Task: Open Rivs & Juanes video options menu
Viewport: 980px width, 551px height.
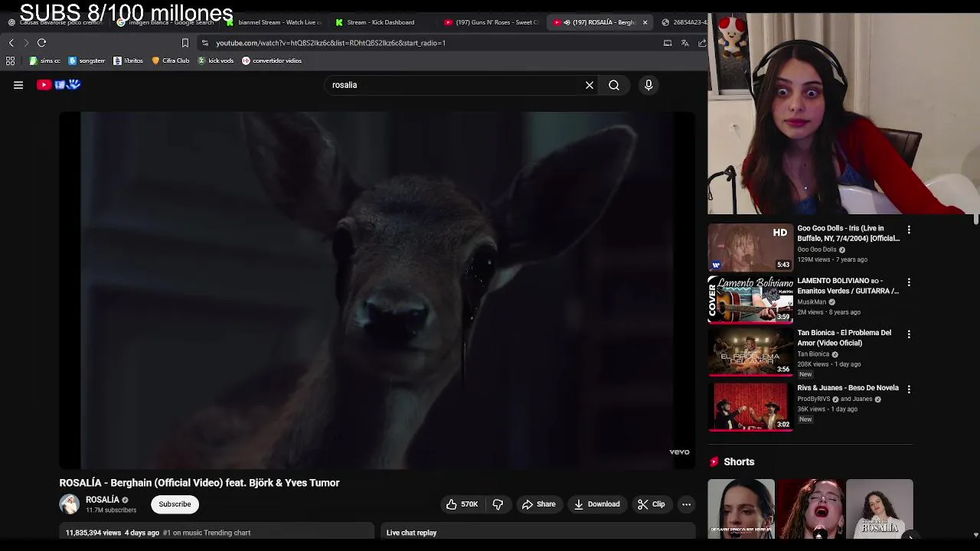Action: [909, 389]
